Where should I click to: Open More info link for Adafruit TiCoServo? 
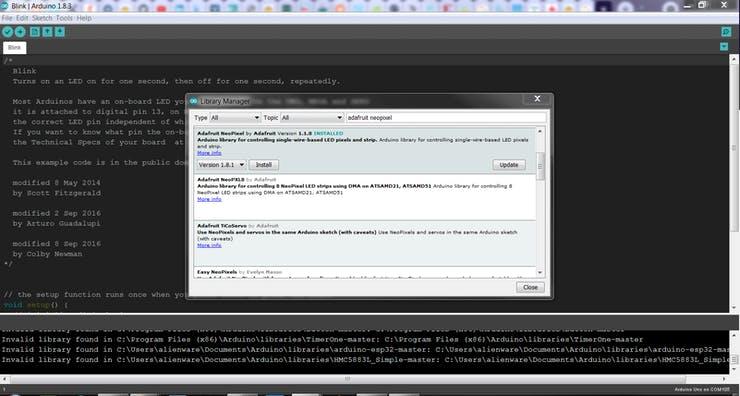pyautogui.click(x=209, y=245)
